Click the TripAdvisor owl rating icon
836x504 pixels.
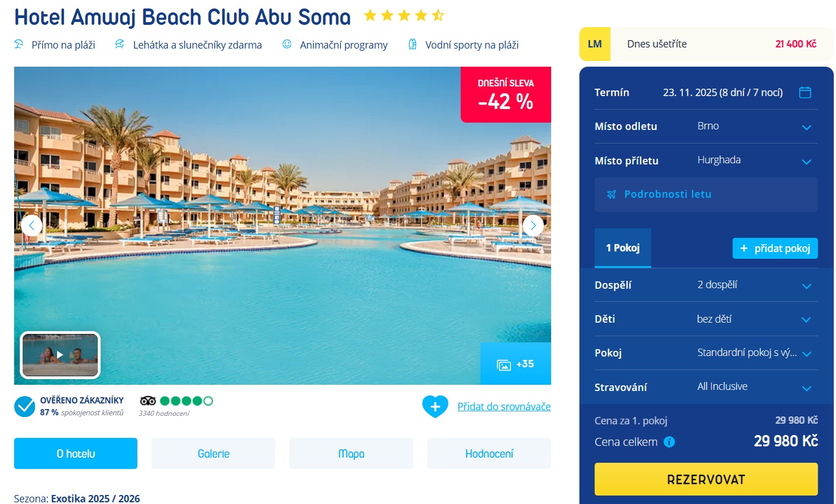click(x=148, y=401)
